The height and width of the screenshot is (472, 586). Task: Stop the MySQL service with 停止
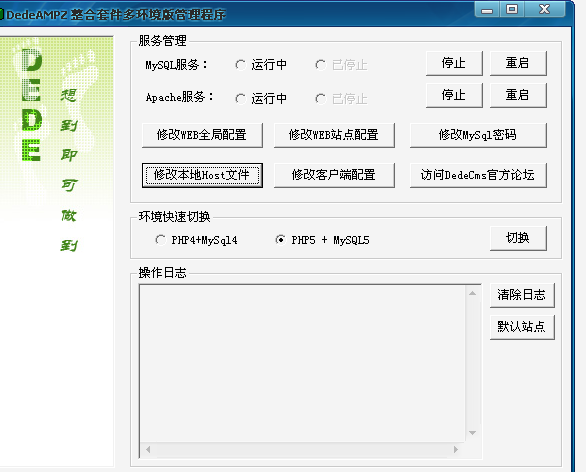point(454,63)
